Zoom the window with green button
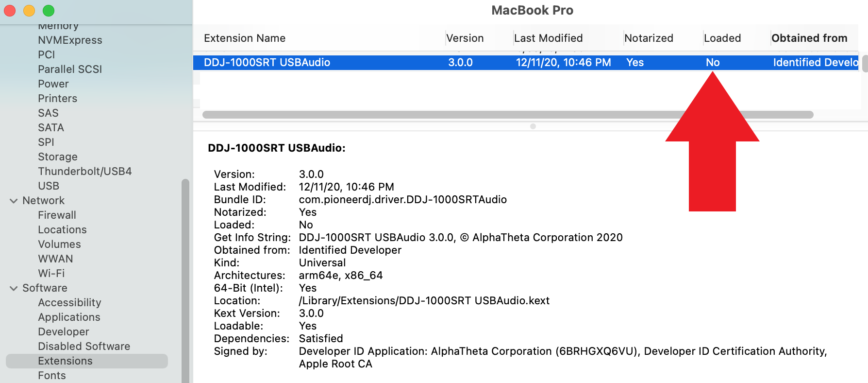The width and height of the screenshot is (868, 383). pyautogui.click(x=49, y=11)
